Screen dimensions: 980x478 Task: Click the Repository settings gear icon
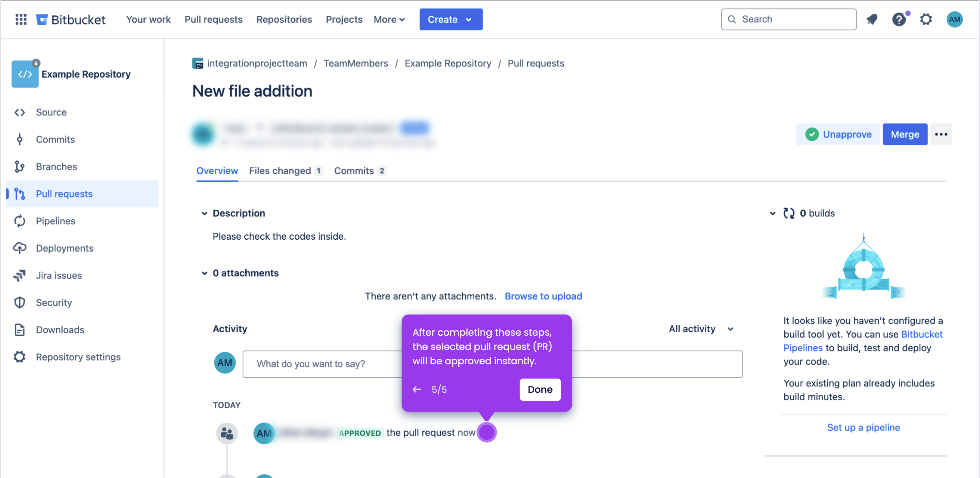(20, 357)
